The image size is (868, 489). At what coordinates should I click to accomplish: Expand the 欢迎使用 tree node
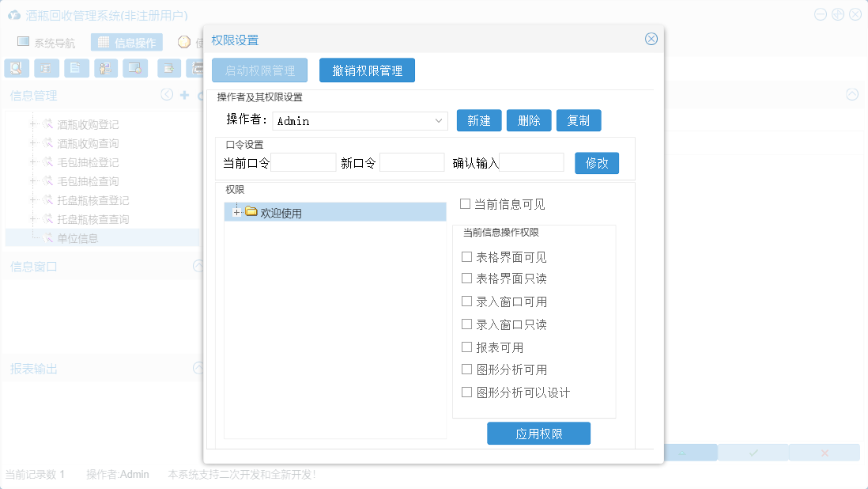(236, 212)
